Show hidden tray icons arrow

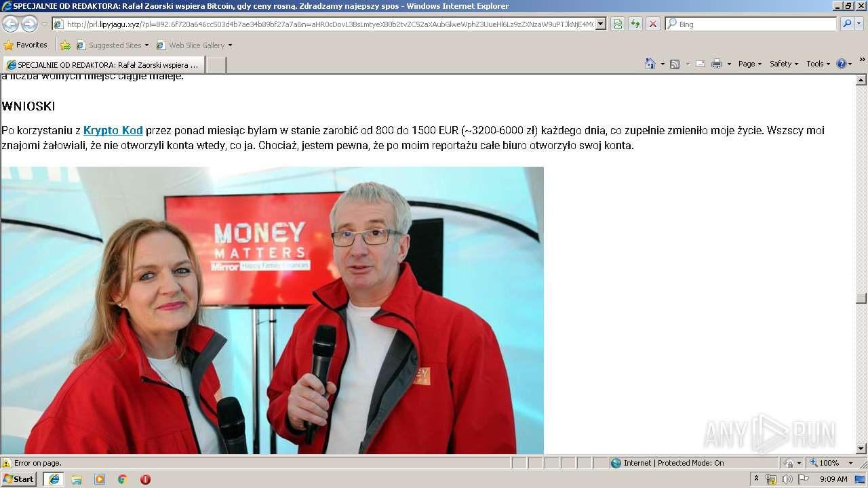[756, 479]
